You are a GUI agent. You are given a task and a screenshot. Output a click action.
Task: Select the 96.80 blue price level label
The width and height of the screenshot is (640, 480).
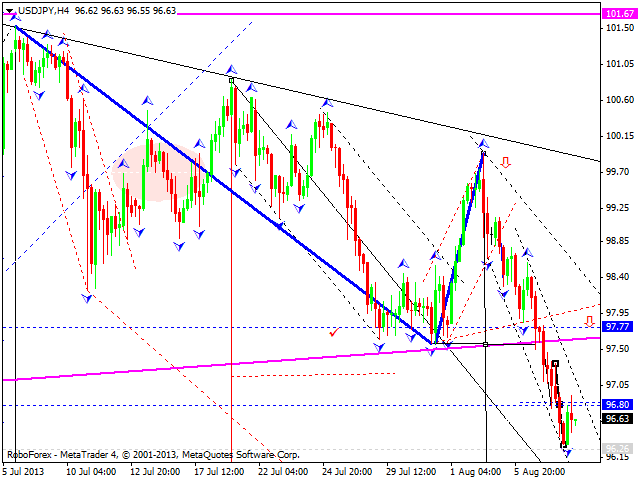[618, 404]
